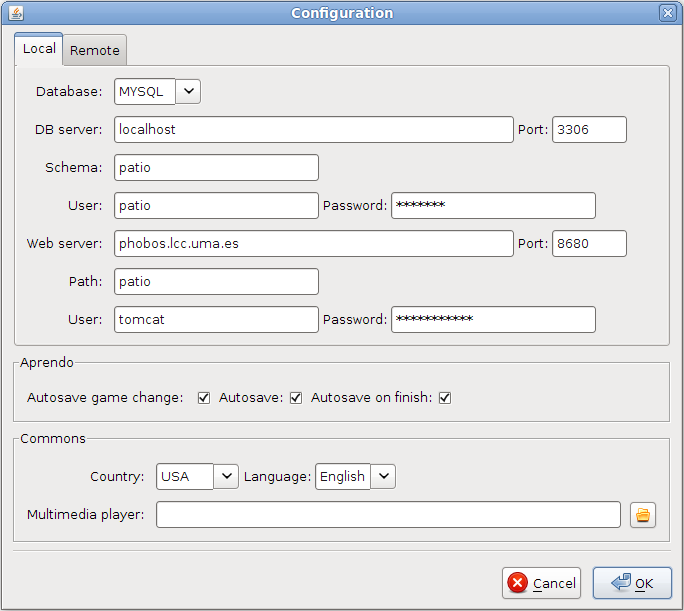Screen dimensions: 684x611
Task: Toggle Autosave on finish checkbox
Action: (445, 398)
